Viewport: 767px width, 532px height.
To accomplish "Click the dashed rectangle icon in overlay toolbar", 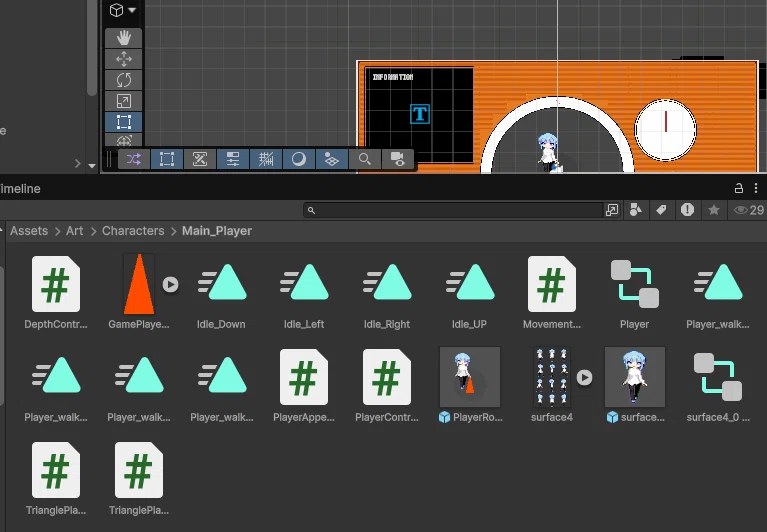I will tap(167, 159).
